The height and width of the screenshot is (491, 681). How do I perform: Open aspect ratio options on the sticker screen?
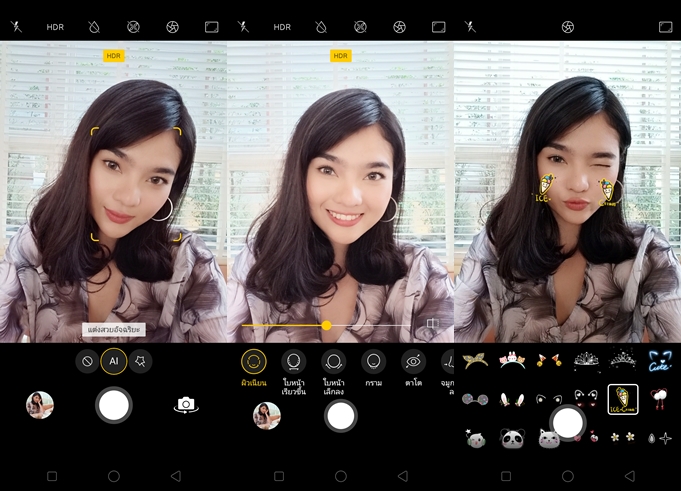click(666, 27)
